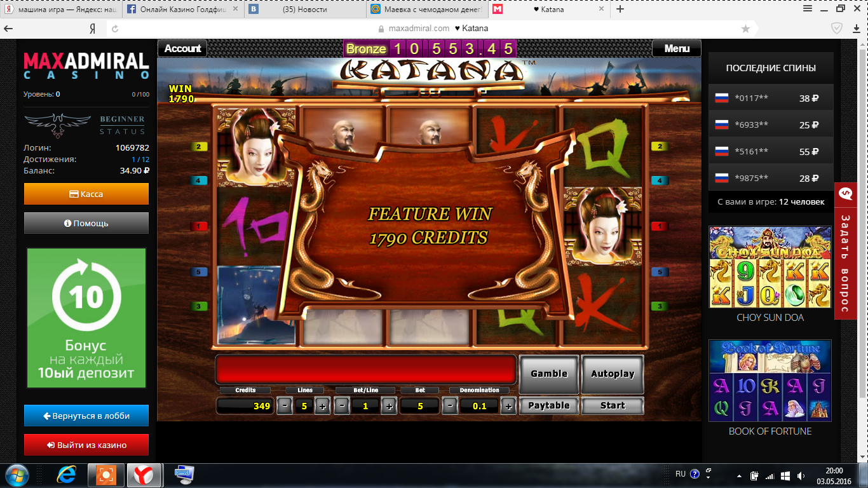The height and width of the screenshot is (488, 868).
Task: Increase the Bet/Line value
Action: point(389,405)
